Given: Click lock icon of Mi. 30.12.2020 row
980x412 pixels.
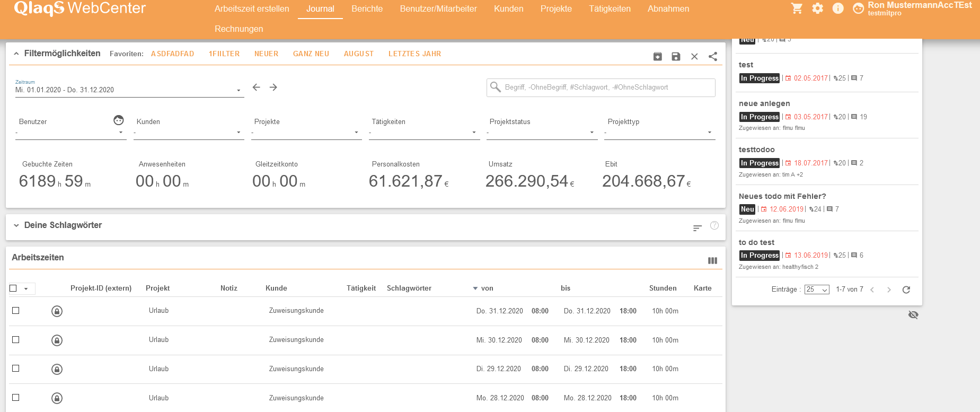Looking at the screenshot, I should (x=57, y=340).
